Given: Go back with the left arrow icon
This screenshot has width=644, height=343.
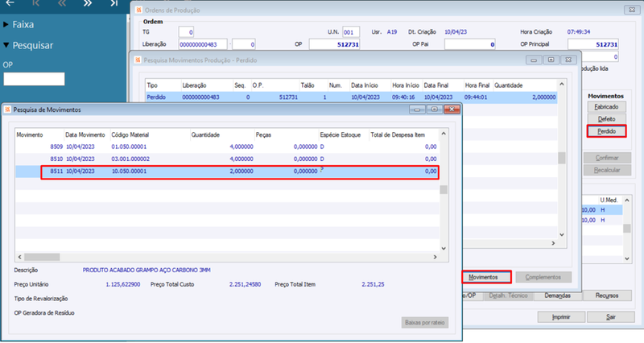Looking at the screenshot, I should click(x=10, y=3).
